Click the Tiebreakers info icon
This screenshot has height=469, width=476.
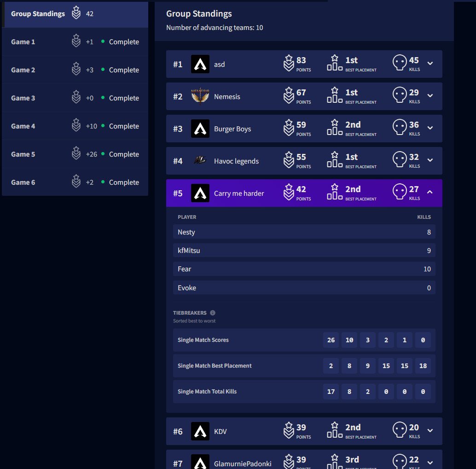click(213, 313)
